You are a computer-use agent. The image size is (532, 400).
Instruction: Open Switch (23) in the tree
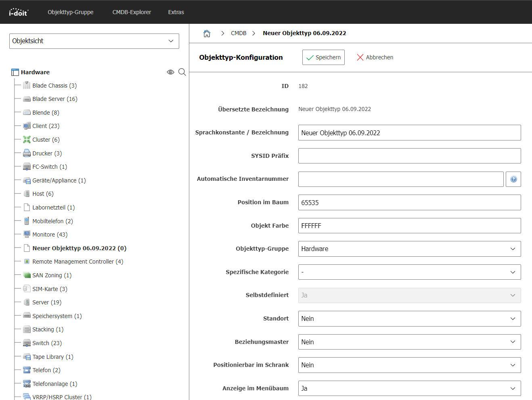point(47,343)
